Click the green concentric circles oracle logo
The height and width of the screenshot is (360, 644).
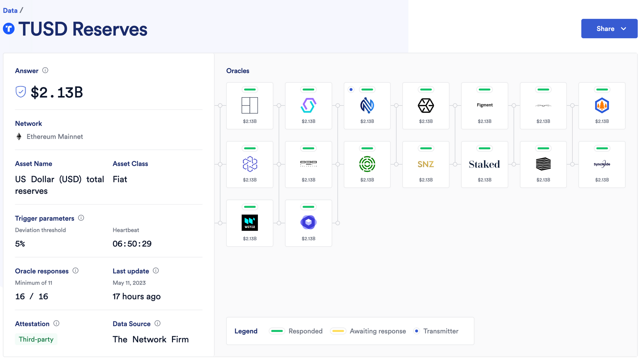[367, 164]
